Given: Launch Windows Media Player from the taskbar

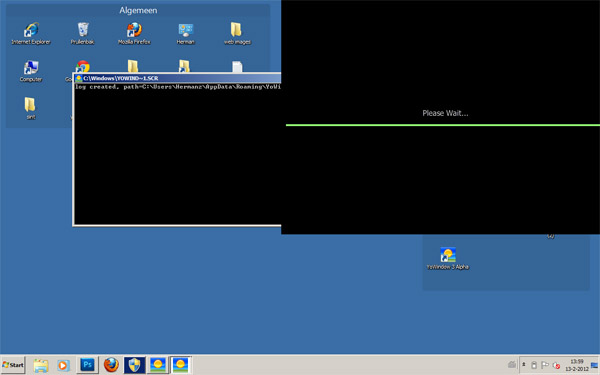Looking at the screenshot, I should 64,365.
